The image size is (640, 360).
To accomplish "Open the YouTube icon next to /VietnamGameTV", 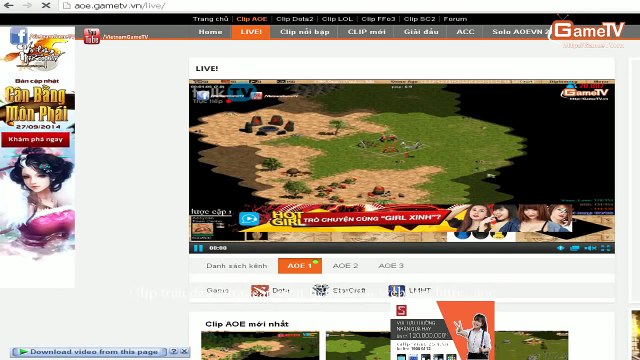I will [x=91, y=36].
